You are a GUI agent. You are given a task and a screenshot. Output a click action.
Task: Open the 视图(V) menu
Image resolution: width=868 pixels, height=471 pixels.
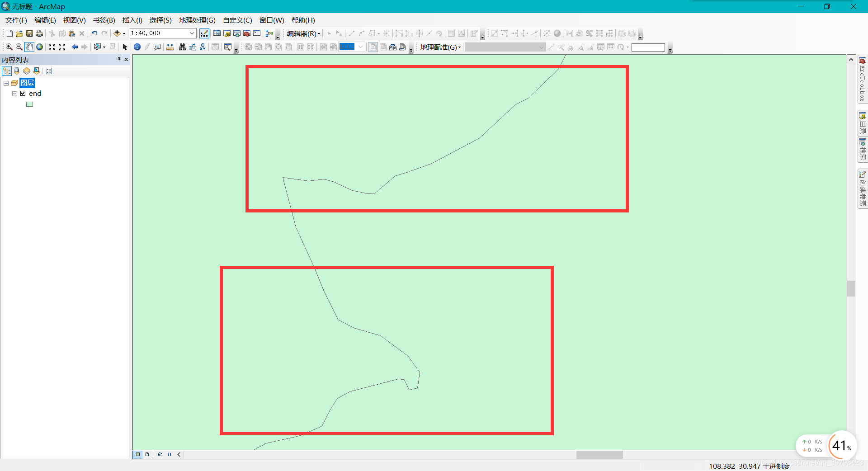[x=74, y=20]
